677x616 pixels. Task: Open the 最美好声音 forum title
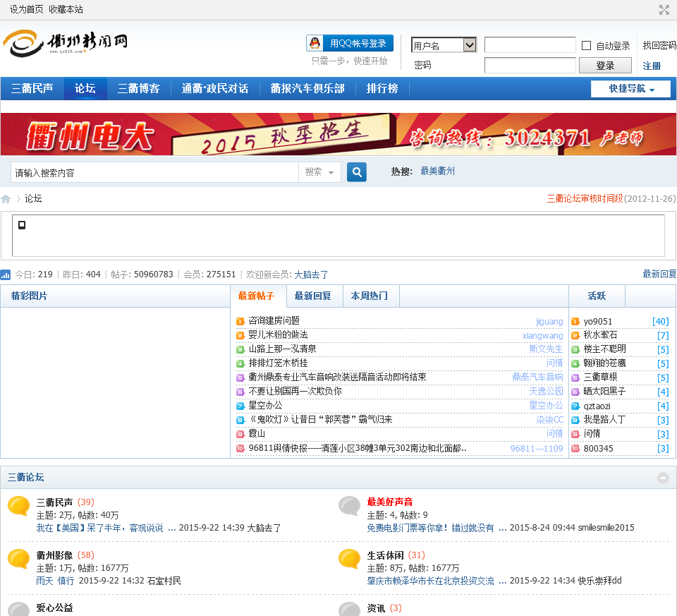point(390,502)
